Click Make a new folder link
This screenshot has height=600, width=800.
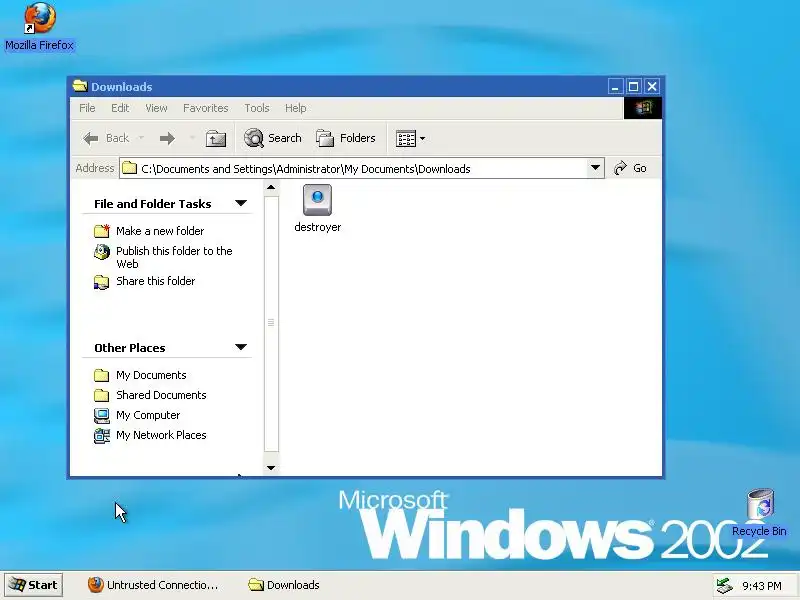160,231
